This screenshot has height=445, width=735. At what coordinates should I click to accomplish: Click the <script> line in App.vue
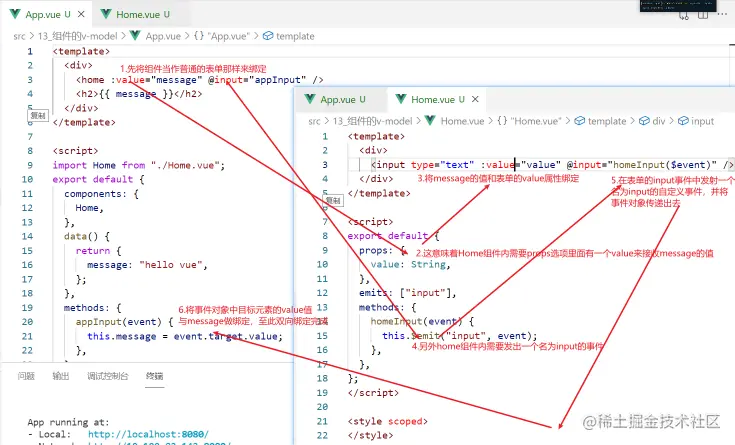pos(75,151)
